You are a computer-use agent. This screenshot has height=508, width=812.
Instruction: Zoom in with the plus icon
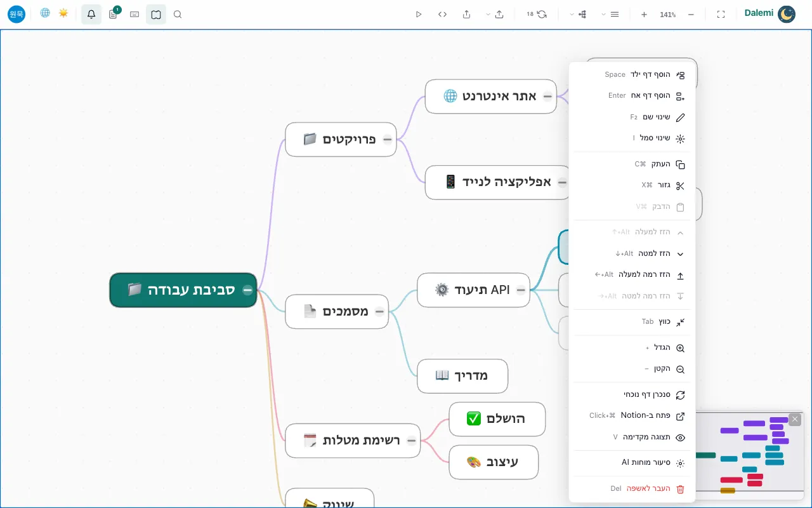[x=644, y=14]
